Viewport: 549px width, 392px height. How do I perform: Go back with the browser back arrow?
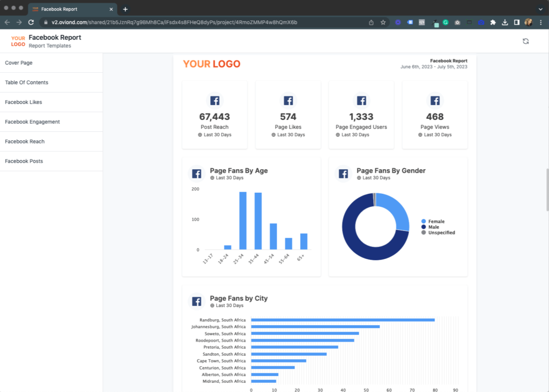[x=8, y=22]
